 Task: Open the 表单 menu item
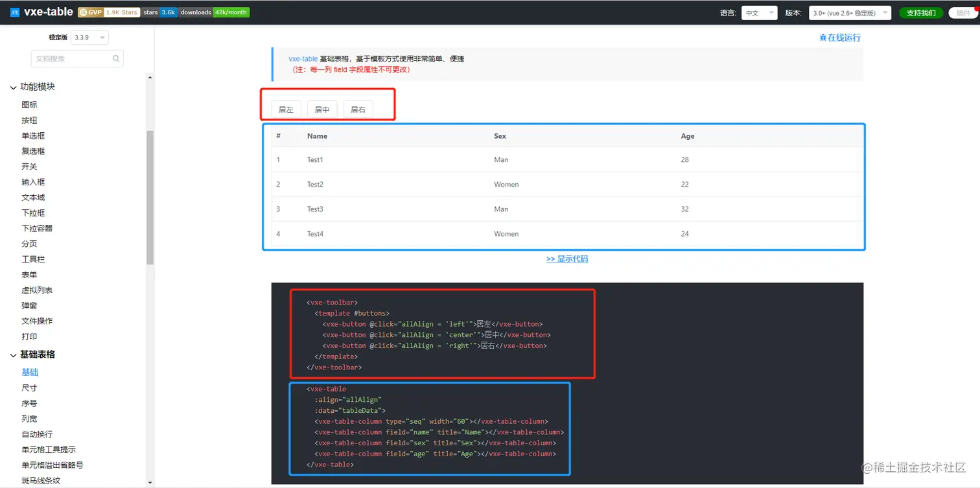coord(29,275)
